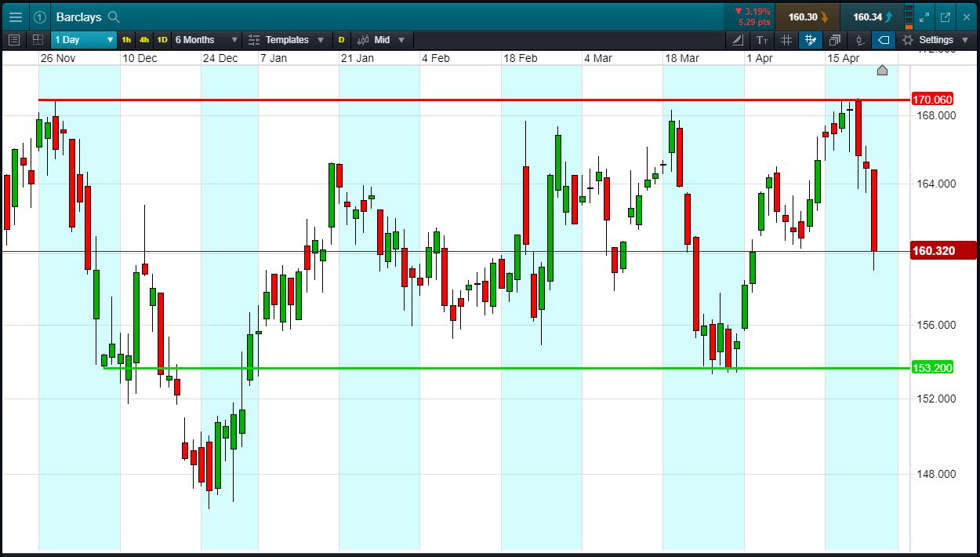Click the 15 Apr date label
This screenshot has height=557, width=980.
pyautogui.click(x=844, y=58)
